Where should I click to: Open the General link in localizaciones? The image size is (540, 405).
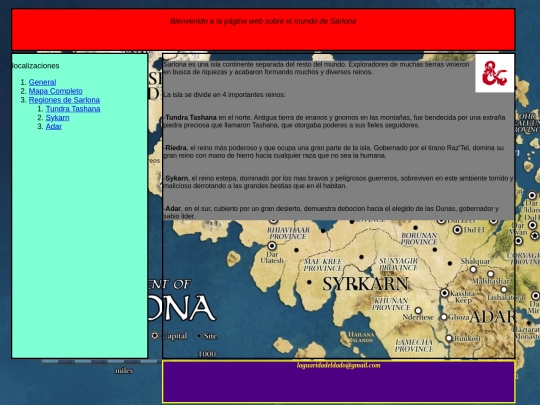[42, 82]
